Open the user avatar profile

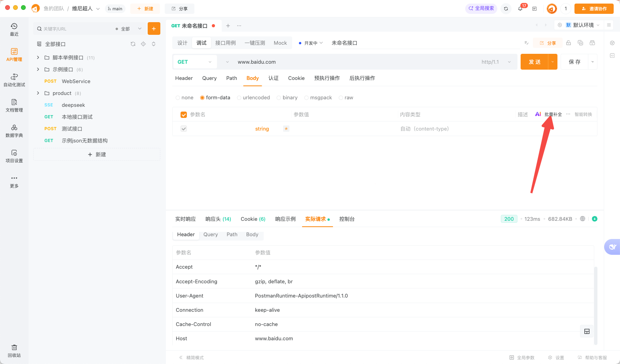click(x=552, y=8)
